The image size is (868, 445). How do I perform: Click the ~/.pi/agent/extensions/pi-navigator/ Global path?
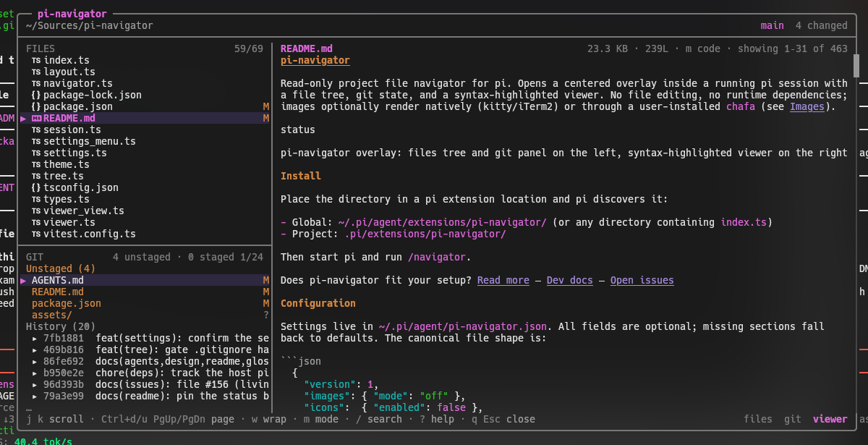coord(443,223)
